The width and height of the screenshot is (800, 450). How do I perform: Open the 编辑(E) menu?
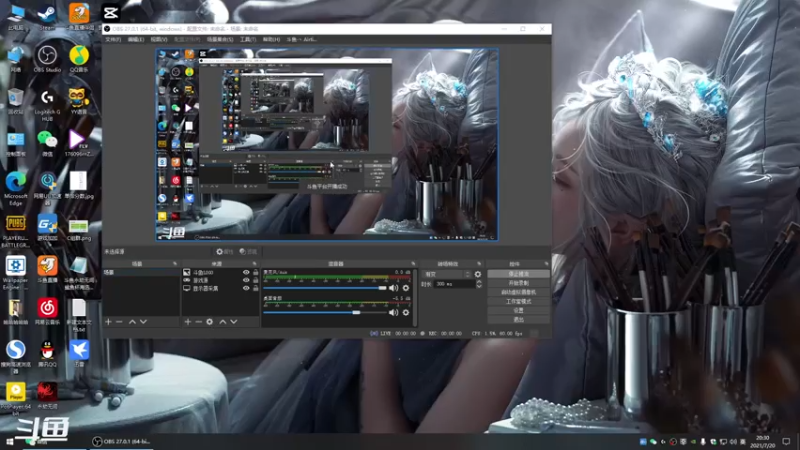pyautogui.click(x=136, y=39)
